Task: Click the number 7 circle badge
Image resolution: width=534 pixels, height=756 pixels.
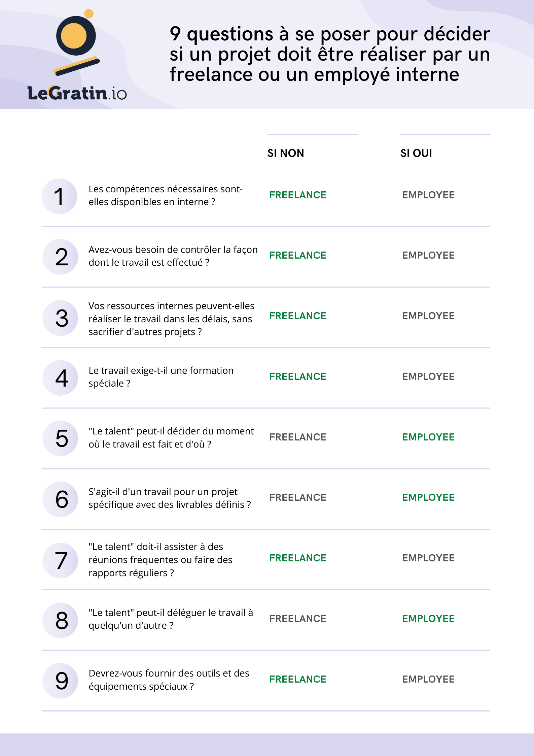Action: coord(61,560)
